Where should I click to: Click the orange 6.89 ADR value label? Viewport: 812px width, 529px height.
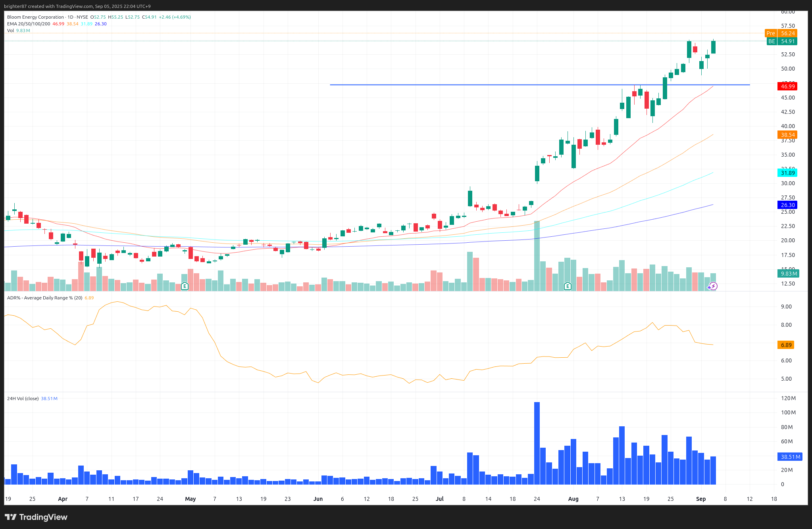click(786, 345)
